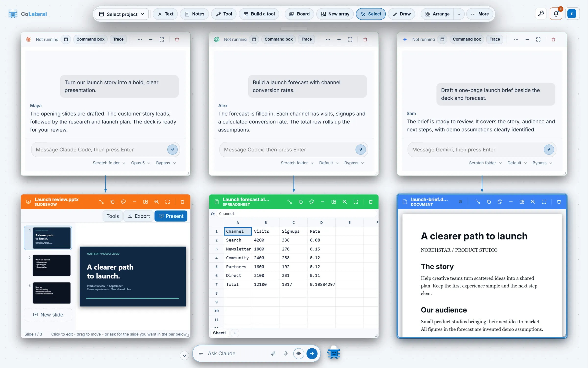Screen dimensions: 588x368
Task: Open notifications bell with badge
Action: coord(556,14)
